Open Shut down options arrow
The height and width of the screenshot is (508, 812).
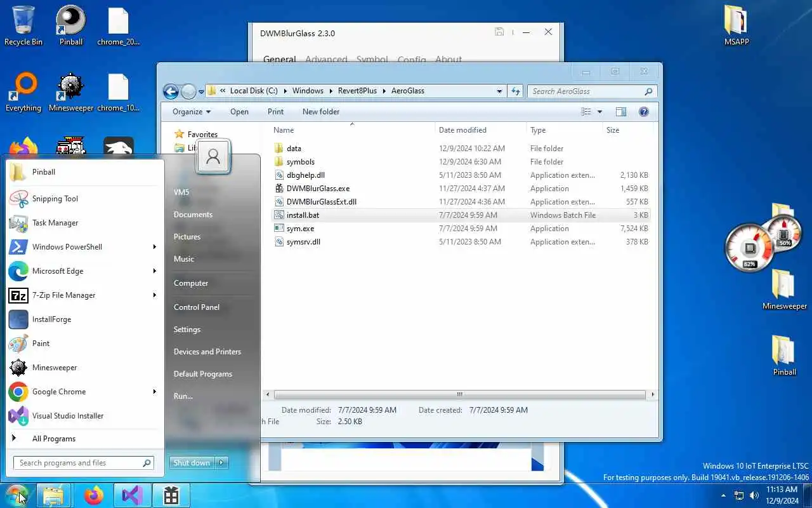221,463
